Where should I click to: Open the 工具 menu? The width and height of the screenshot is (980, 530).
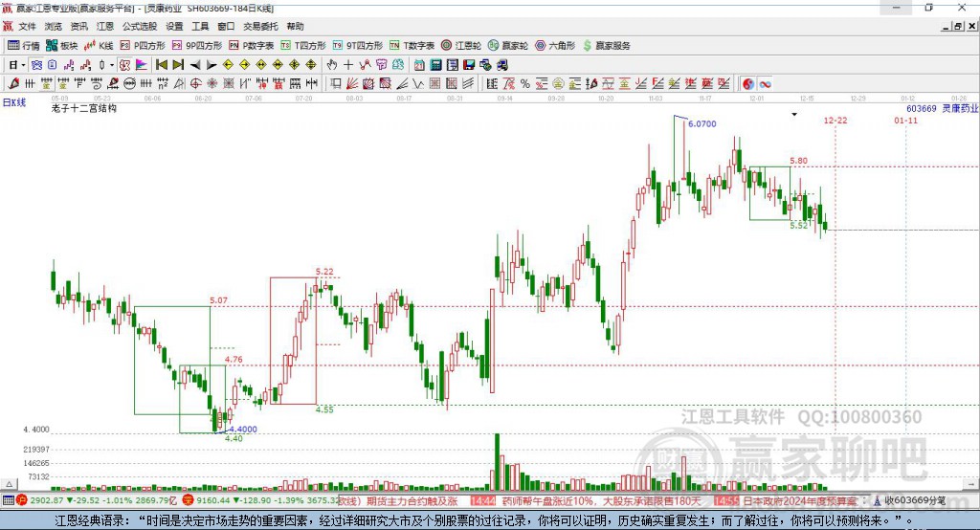click(x=200, y=26)
